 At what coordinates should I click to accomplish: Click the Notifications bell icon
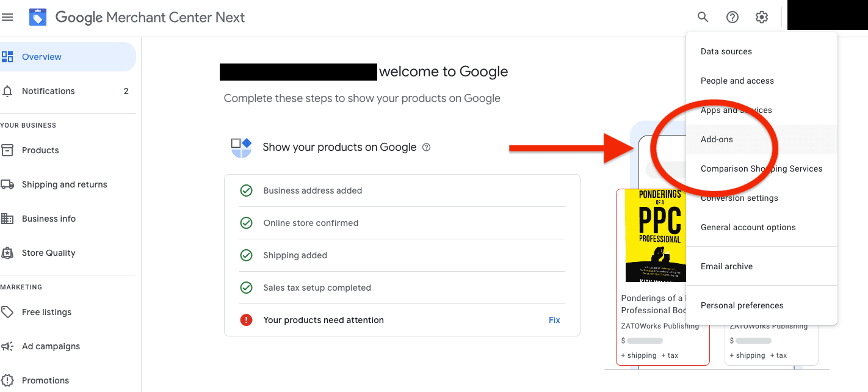(x=7, y=91)
